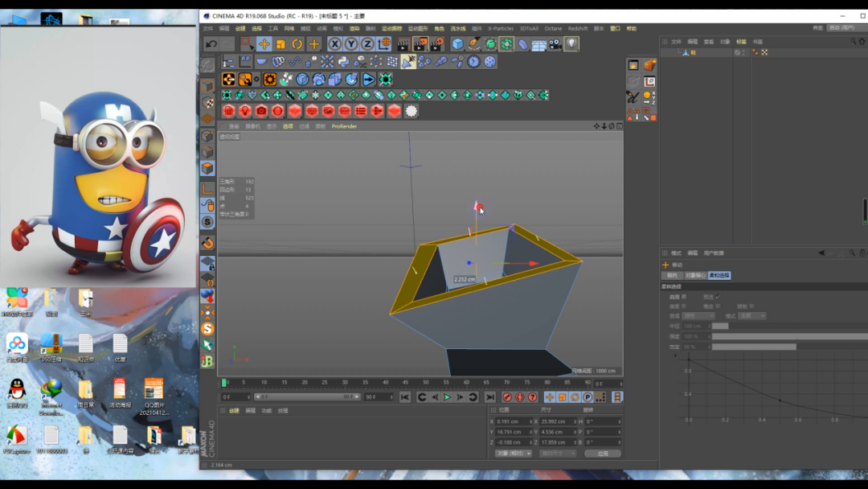This screenshot has width=868, height=489.
Task: Enable the 启用 soft selection checkbox
Action: pos(684,297)
